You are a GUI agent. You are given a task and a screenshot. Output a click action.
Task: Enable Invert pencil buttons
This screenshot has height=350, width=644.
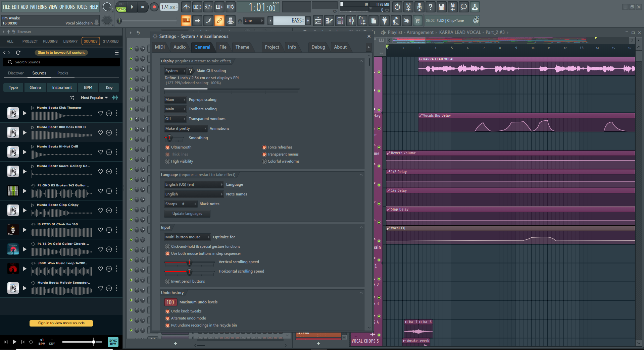point(167,281)
